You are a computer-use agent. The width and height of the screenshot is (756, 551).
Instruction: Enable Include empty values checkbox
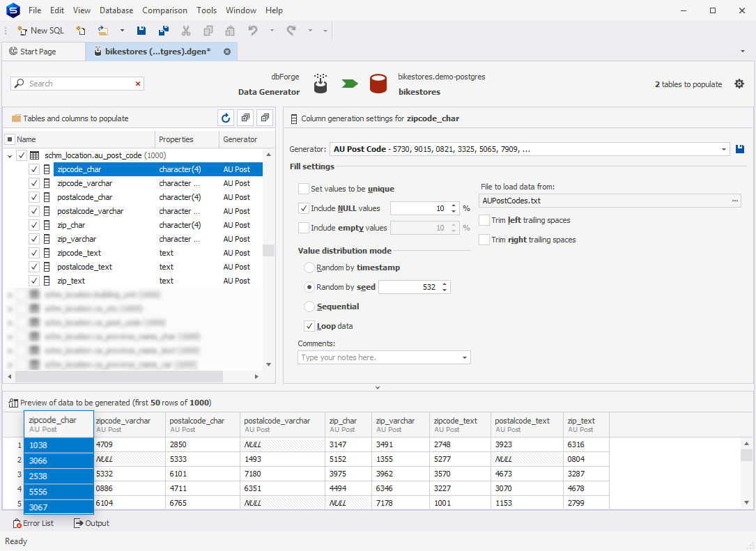tap(304, 228)
